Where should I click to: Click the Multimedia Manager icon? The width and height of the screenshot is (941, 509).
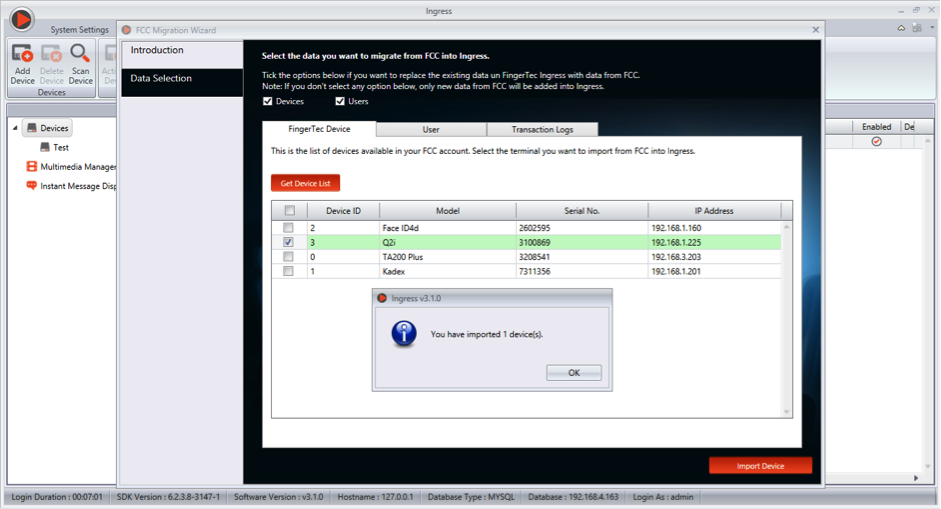tap(32, 166)
